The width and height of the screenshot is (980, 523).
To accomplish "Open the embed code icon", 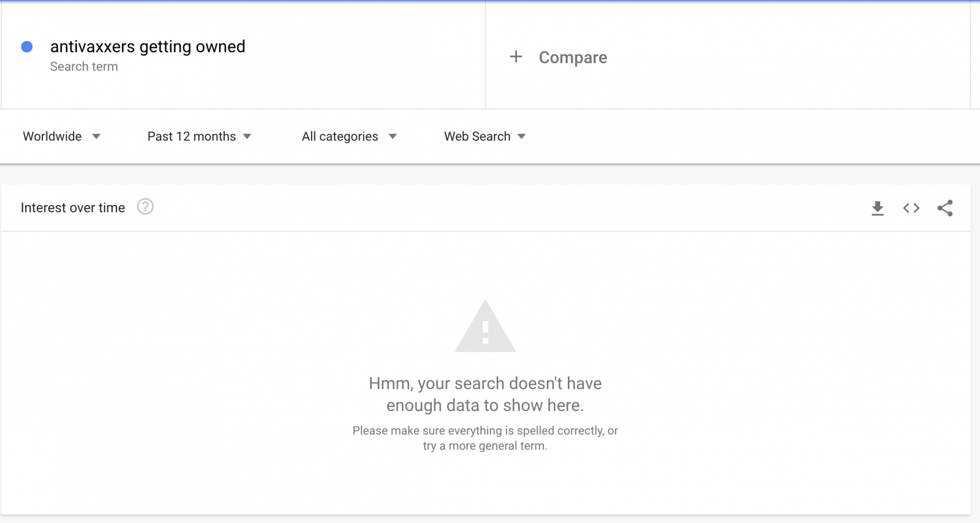I will 911,208.
